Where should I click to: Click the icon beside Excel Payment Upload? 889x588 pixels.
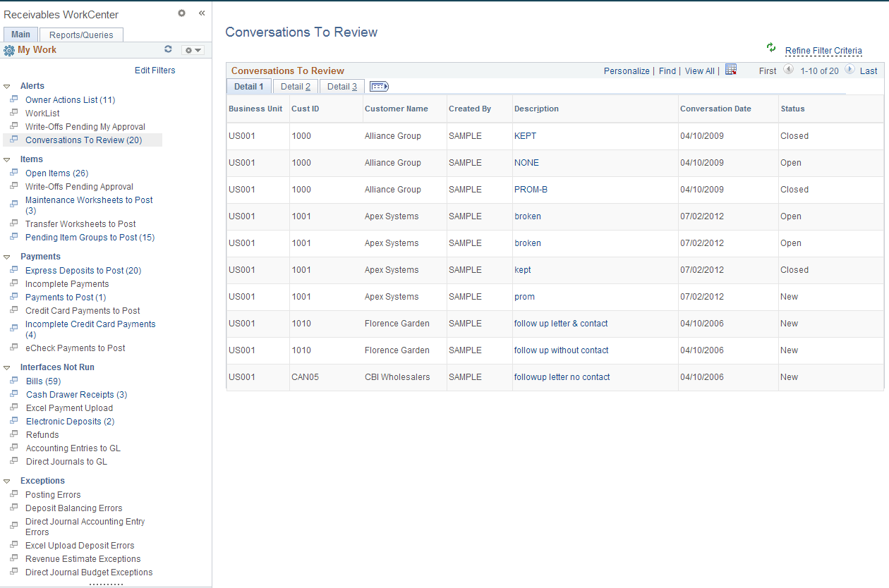tap(13, 408)
